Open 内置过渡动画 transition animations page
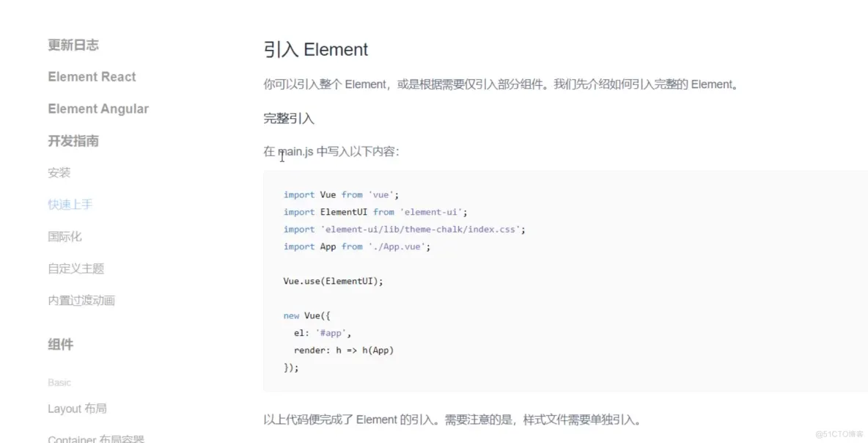 [x=80, y=300]
